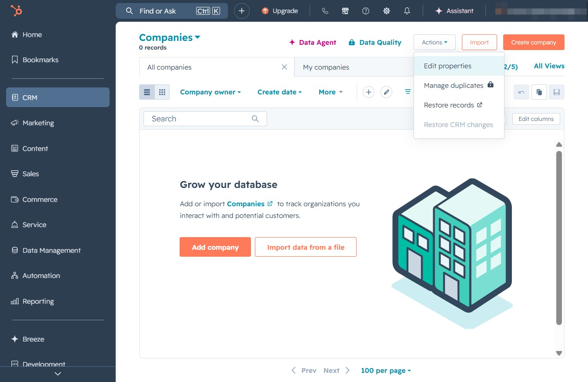Expand the sidebar with the bottom chevron

[x=57, y=374]
